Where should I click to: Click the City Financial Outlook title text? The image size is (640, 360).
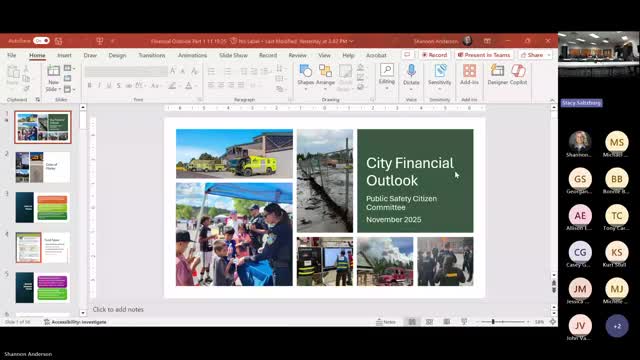(410, 172)
